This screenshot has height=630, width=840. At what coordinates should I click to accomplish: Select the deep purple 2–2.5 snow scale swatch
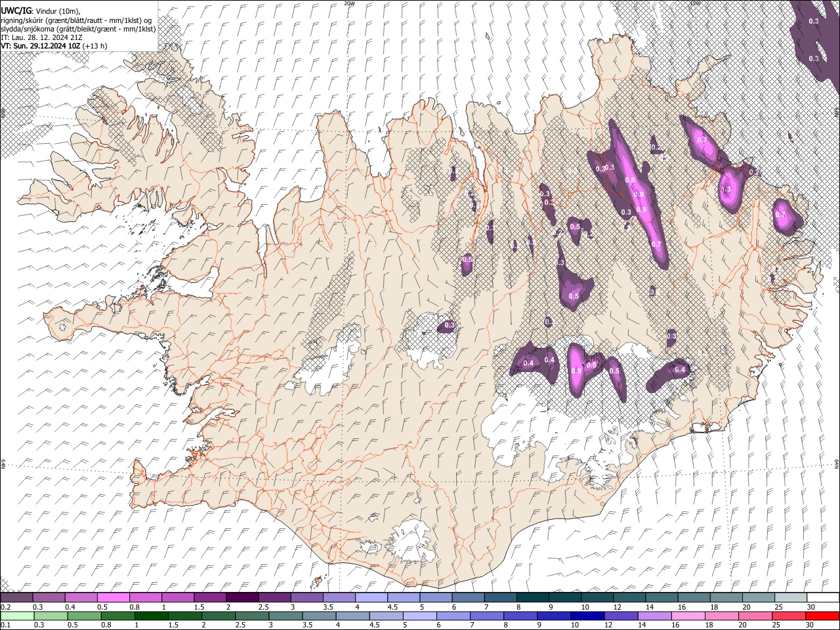coord(242,597)
